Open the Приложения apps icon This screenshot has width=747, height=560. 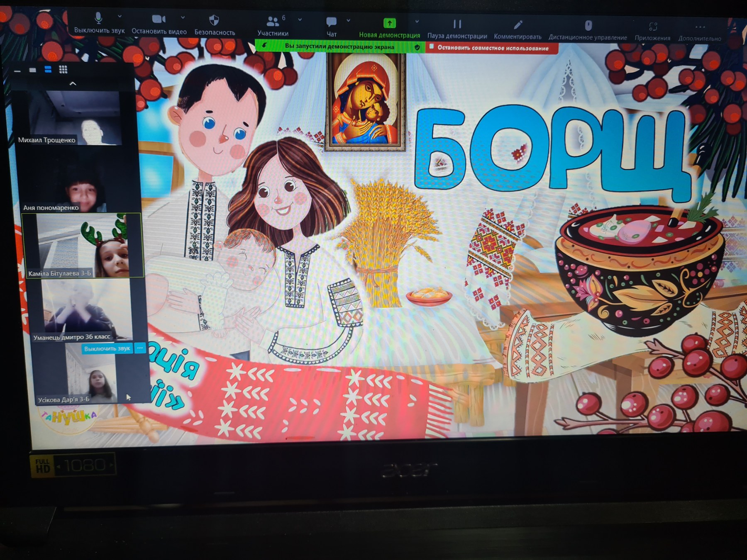(x=653, y=27)
